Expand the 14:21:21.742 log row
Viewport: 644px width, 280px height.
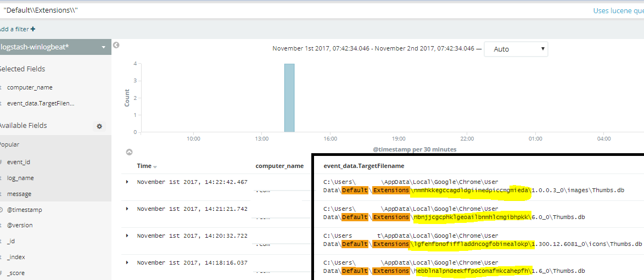[x=127, y=209]
